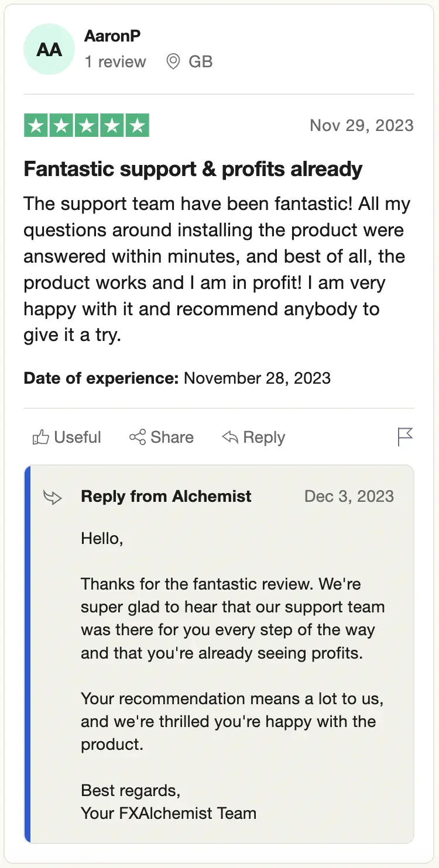
Task: Open the 'Fantastic support & profits already' review title
Action: [193, 169]
